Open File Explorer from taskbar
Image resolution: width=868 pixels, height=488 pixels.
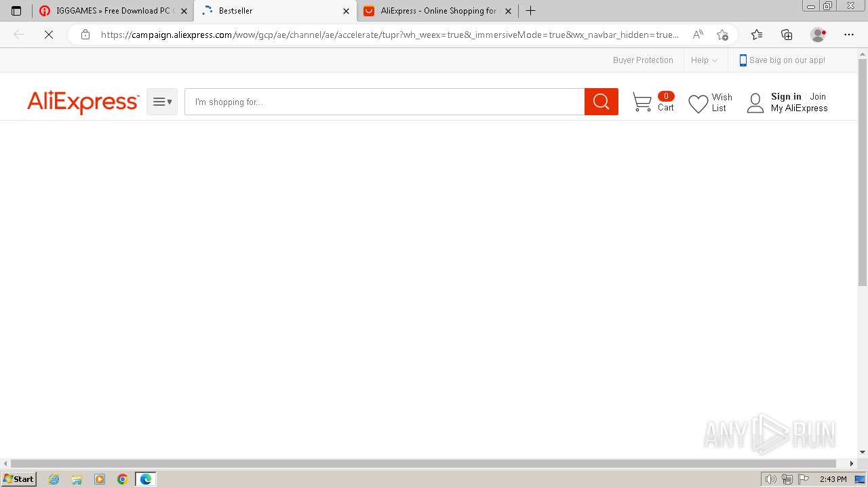77,479
